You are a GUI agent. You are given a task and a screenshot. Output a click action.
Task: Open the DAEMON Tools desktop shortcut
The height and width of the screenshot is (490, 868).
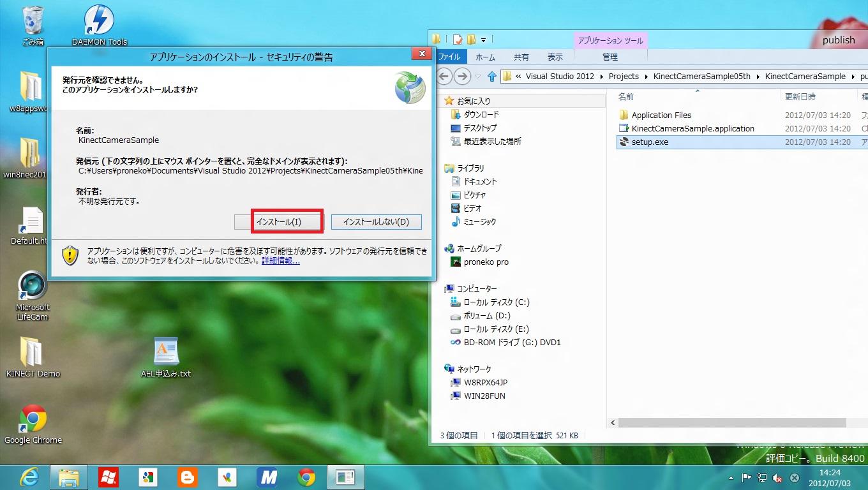click(99, 26)
